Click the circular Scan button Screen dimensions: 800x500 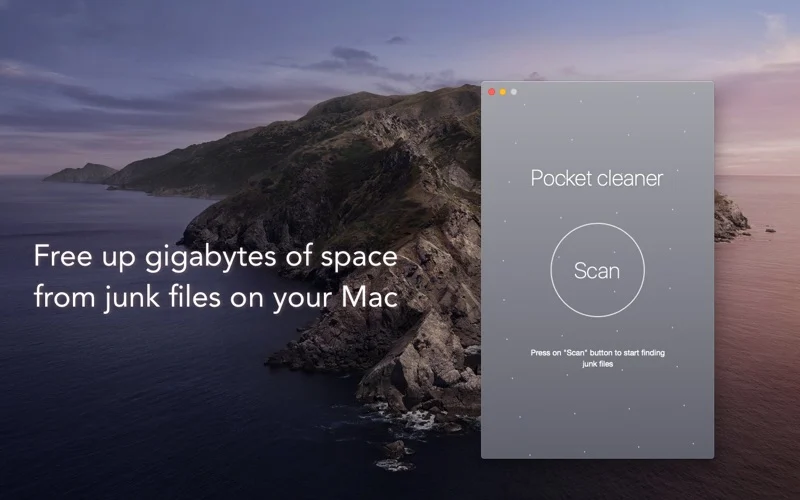597,270
